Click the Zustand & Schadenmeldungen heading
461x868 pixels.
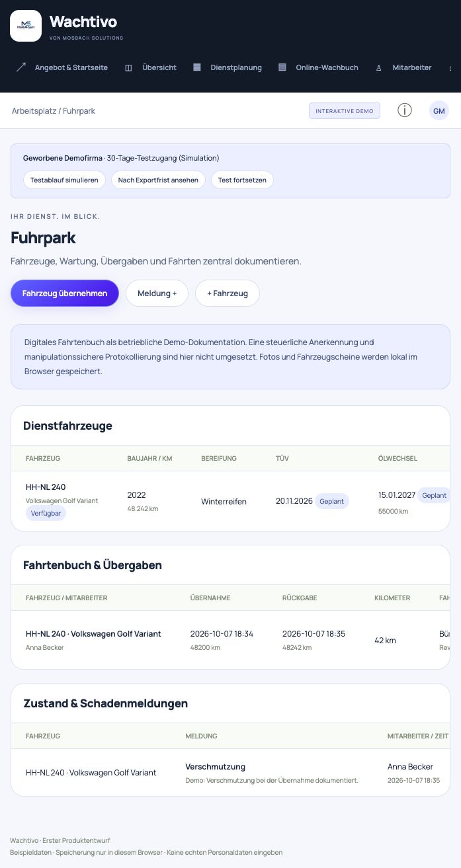[105, 703]
